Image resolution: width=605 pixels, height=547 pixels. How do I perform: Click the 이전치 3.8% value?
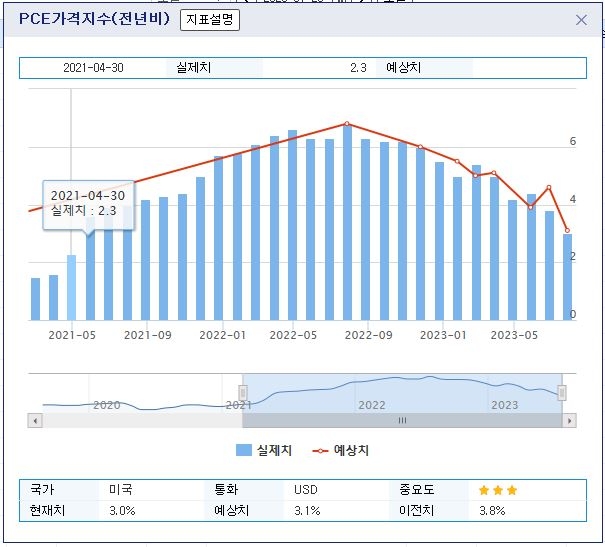(x=492, y=511)
